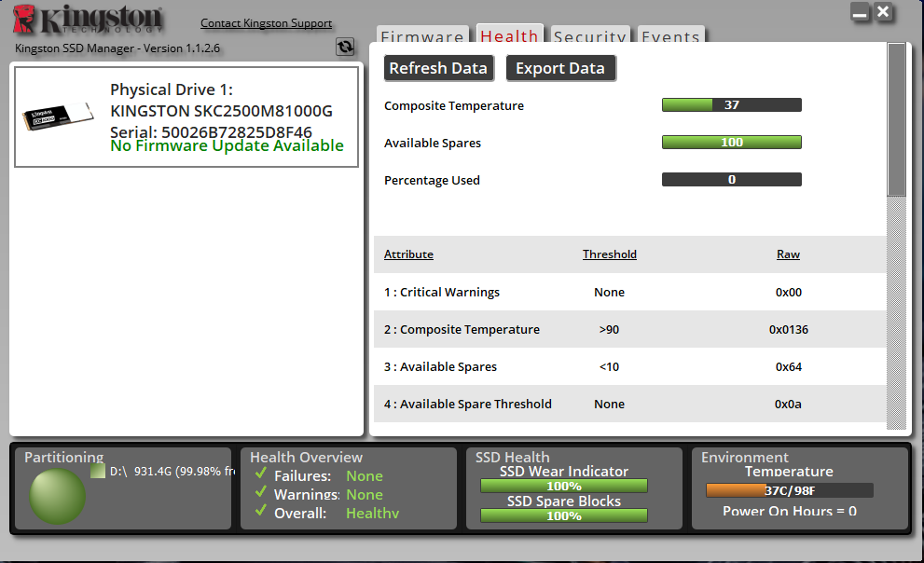Click the Overall health checkmark icon
Image resolution: width=924 pixels, height=563 pixels.
(261, 513)
